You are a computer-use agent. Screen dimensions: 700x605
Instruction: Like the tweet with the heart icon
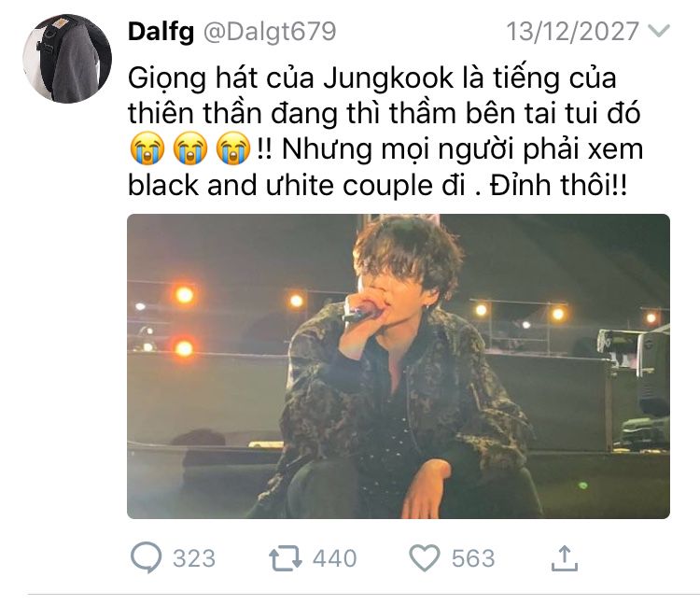[x=425, y=558]
